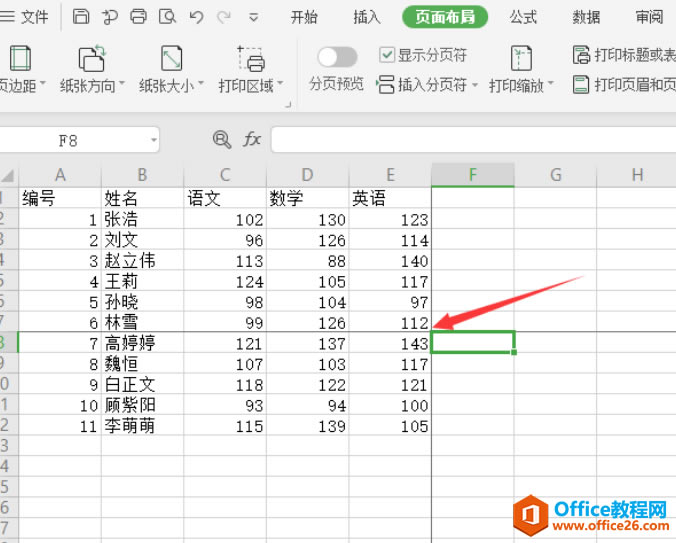
Task: Click 打印页眉和页脚 button
Action: pos(624,84)
